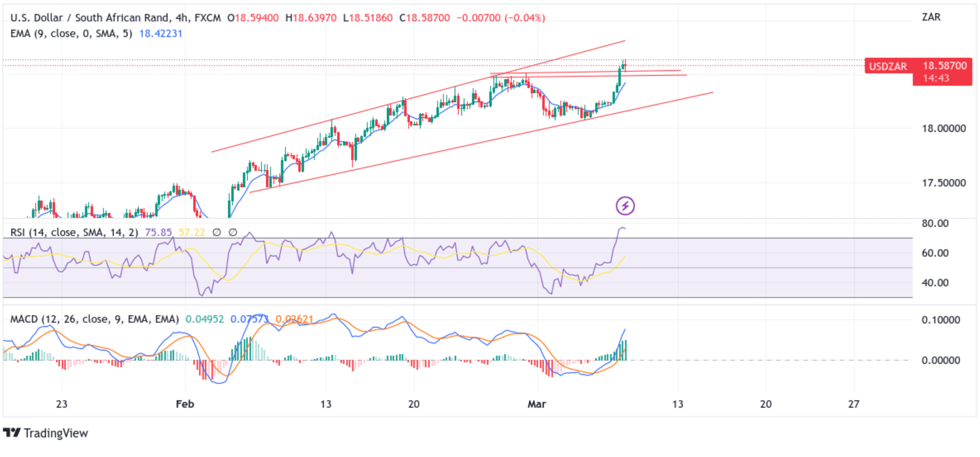Click the MACD histogram value 0.04952

point(205,319)
